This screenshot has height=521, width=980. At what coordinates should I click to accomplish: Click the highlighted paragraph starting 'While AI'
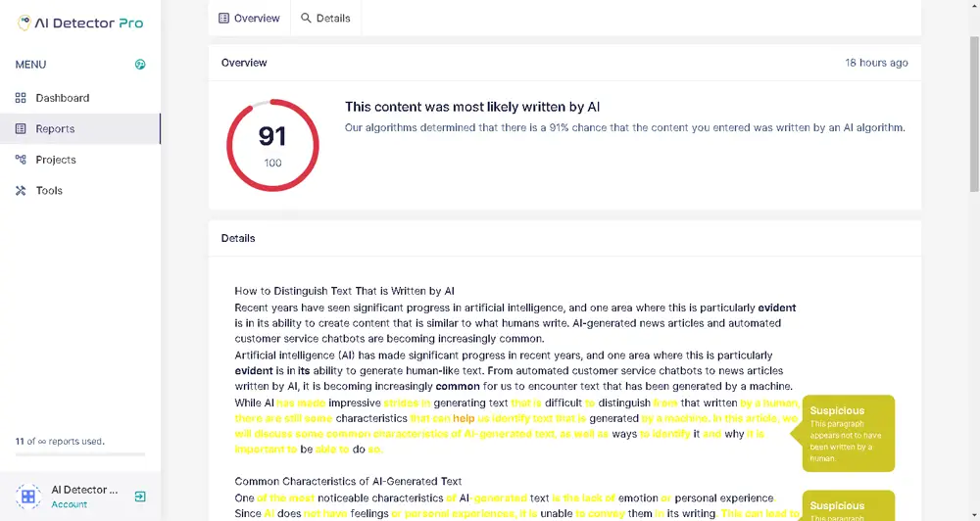point(516,426)
